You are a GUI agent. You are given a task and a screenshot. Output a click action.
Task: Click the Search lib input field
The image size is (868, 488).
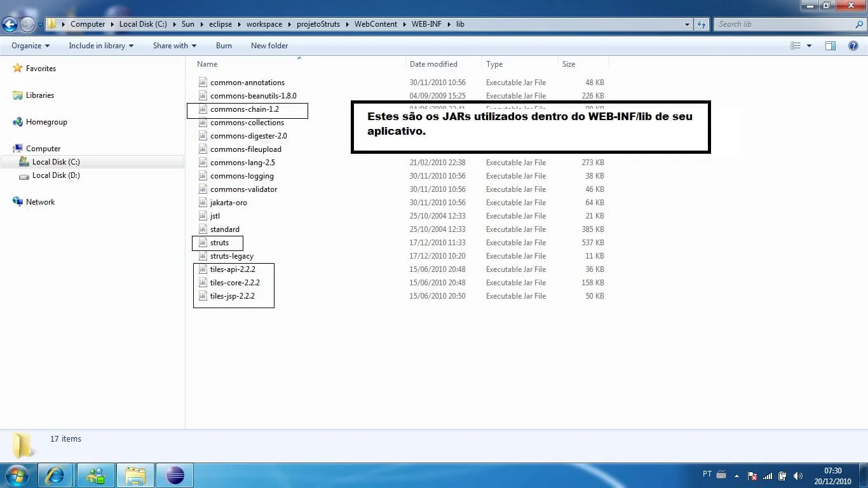tap(784, 24)
